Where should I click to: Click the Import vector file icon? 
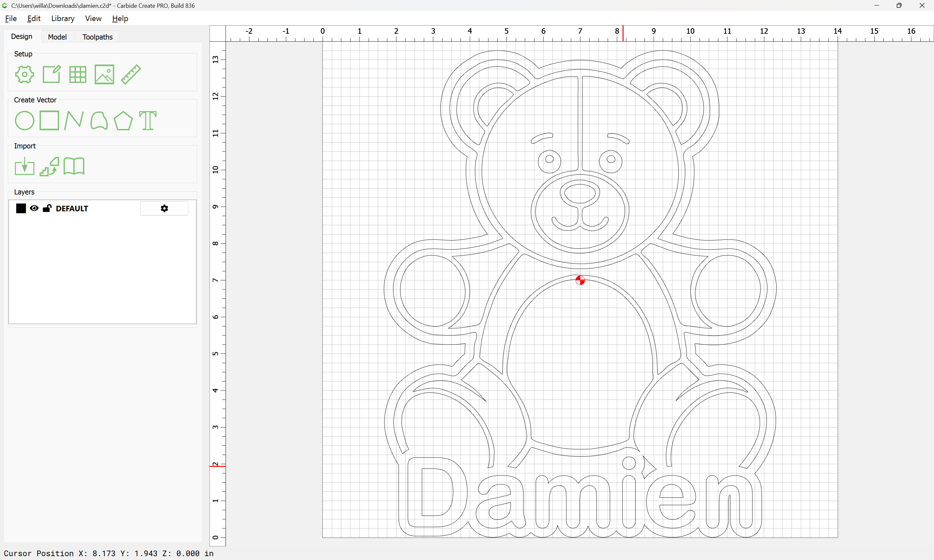click(x=24, y=167)
